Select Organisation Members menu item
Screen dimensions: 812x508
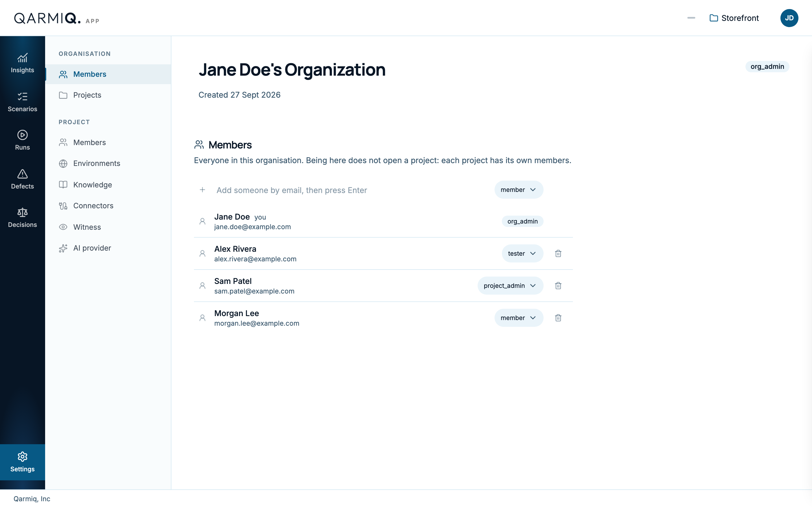pyautogui.click(x=108, y=74)
